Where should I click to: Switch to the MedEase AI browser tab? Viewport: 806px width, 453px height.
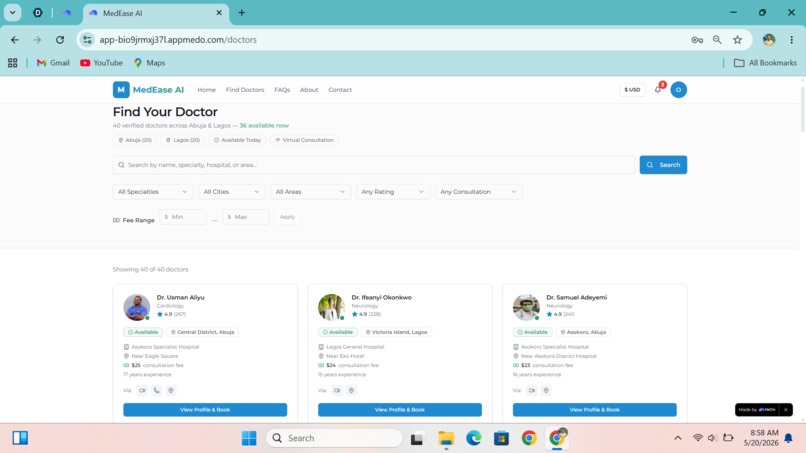pyautogui.click(x=156, y=13)
